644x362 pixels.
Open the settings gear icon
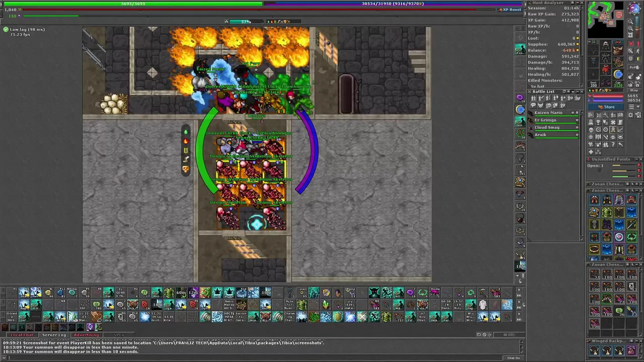[x=630, y=115]
